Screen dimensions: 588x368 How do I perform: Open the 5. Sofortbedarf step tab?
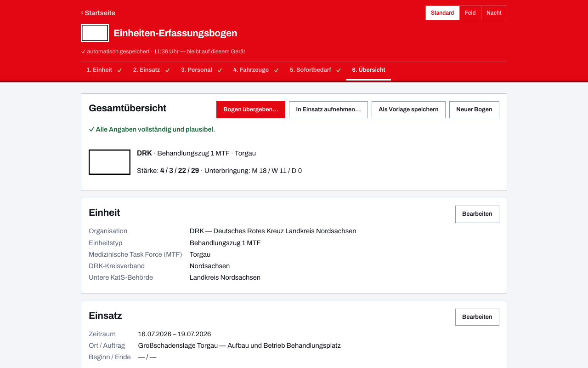tap(315, 70)
